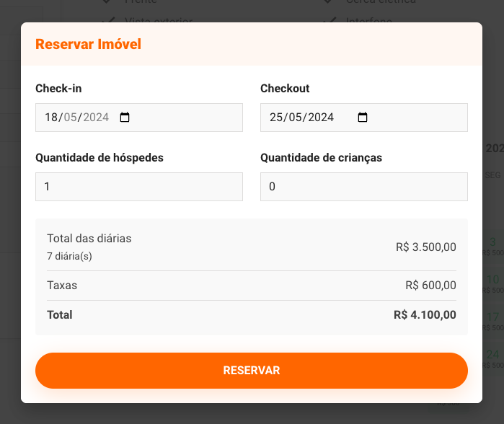
Task: Focus the Quantidade de crianças field
Action: click(x=364, y=187)
